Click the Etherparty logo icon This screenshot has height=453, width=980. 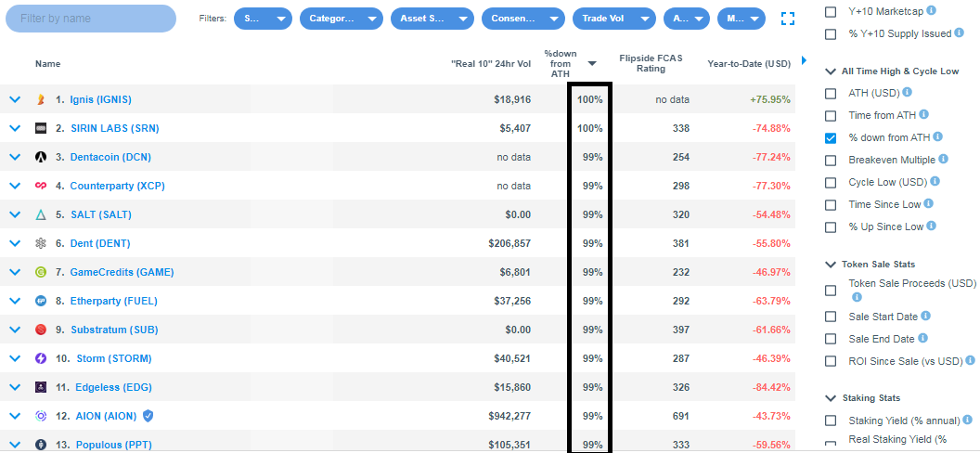pyautogui.click(x=41, y=301)
